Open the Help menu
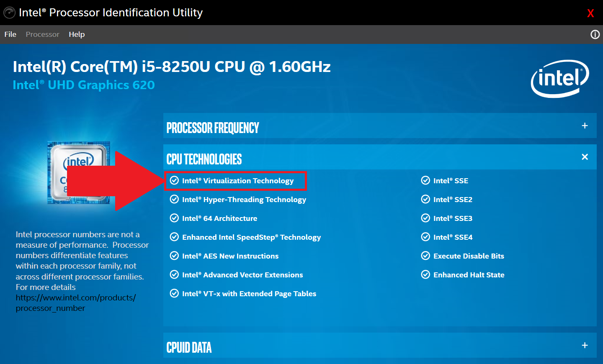This screenshot has width=603, height=364. (77, 34)
